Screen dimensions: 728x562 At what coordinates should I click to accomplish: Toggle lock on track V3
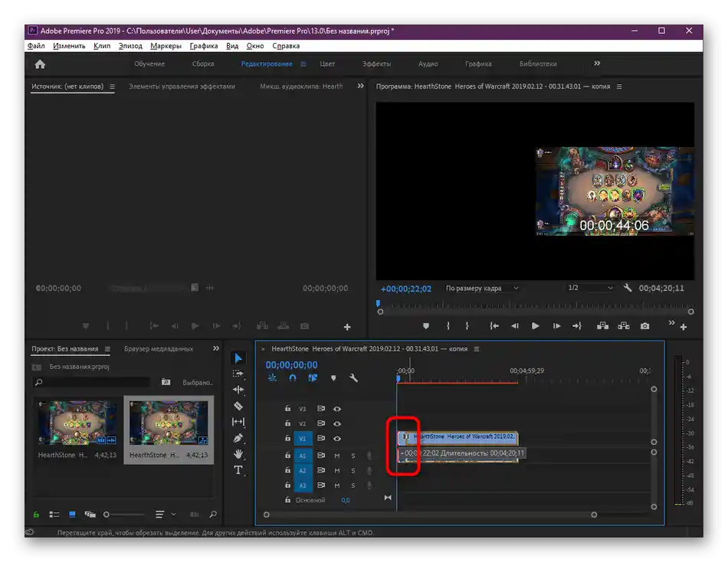tap(287, 408)
